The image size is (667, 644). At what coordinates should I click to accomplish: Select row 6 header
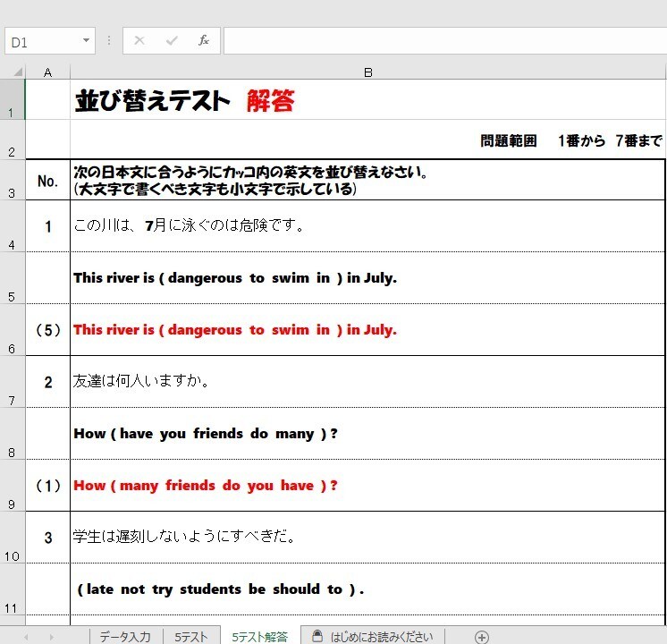(x=13, y=330)
